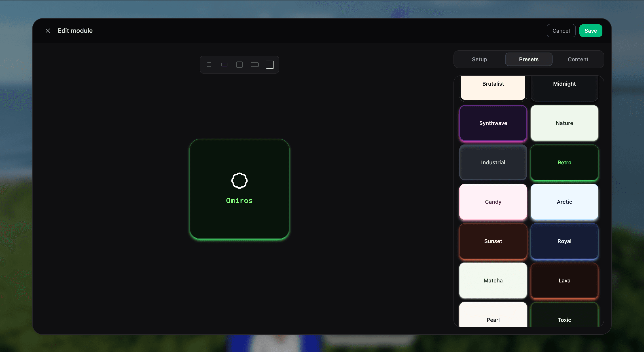Viewport: 644px width, 352px height.
Task: Apply the Sunset preset
Action: pyautogui.click(x=493, y=241)
